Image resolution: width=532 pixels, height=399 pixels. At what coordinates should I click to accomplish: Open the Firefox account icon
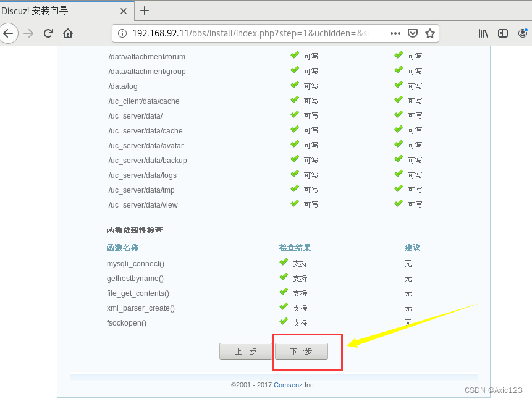[x=523, y=33]
